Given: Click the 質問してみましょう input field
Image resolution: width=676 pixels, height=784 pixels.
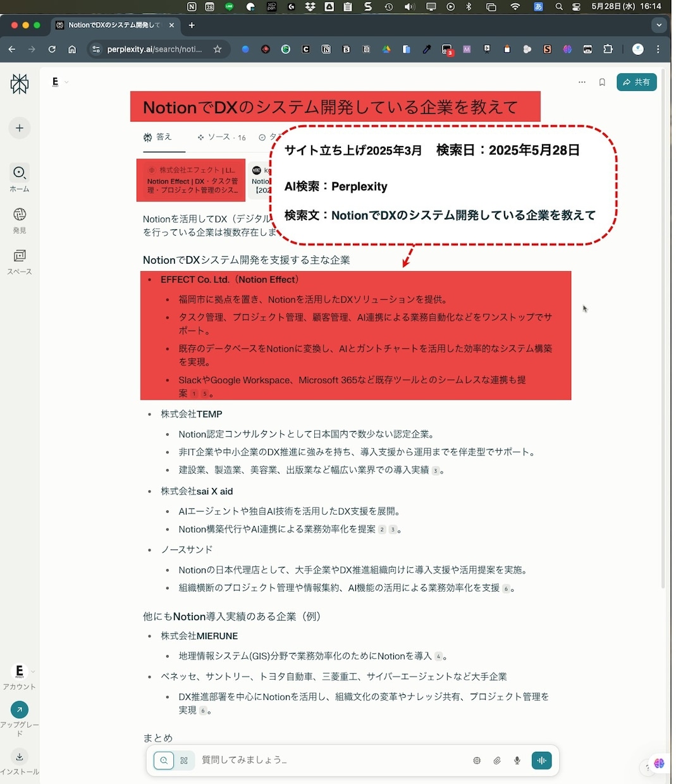Looking at the screenshot, I should coord(332,760).
